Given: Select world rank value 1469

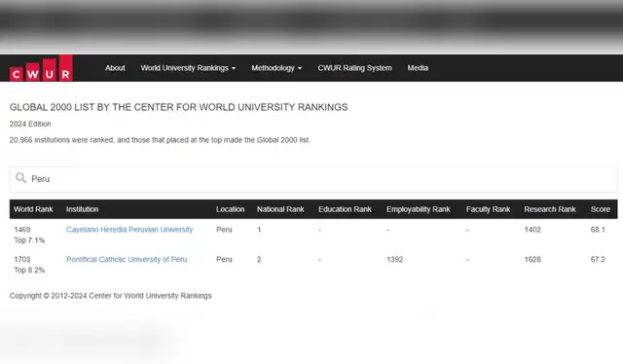Looking at the screenshot, I should [x=22, y=230].
